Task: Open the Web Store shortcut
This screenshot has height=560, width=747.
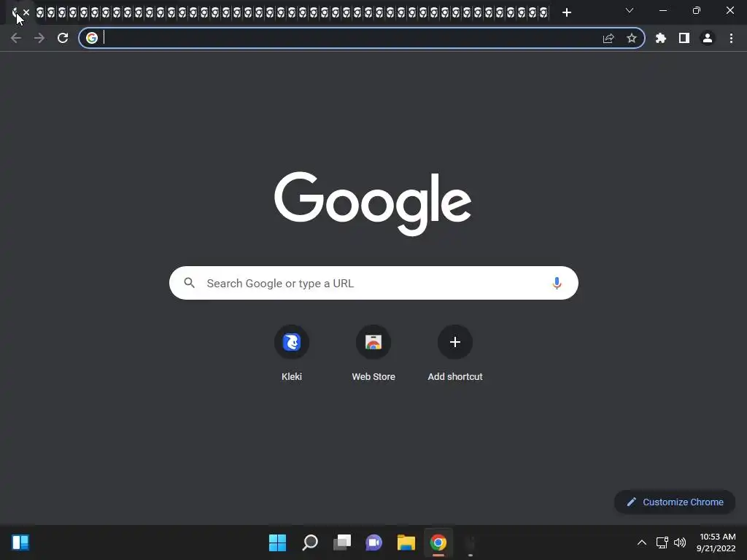Action: click(x=373, y=354)
